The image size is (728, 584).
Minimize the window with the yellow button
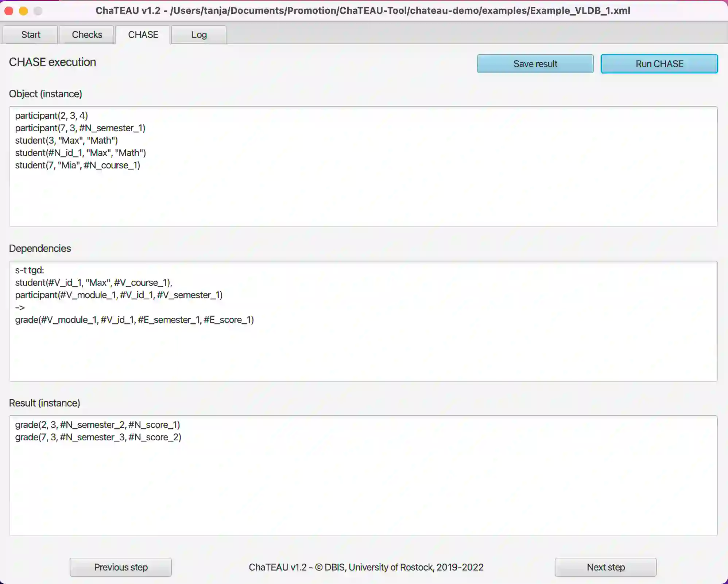(23, 11)
